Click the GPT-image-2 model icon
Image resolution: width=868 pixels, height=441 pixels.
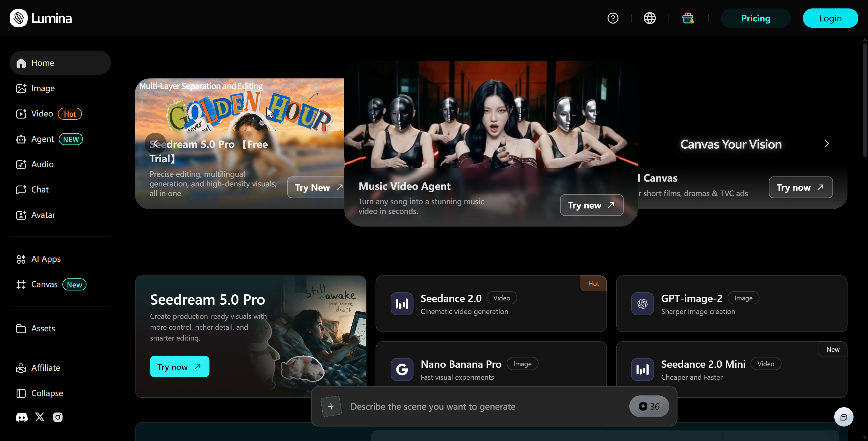pos(643,304)
